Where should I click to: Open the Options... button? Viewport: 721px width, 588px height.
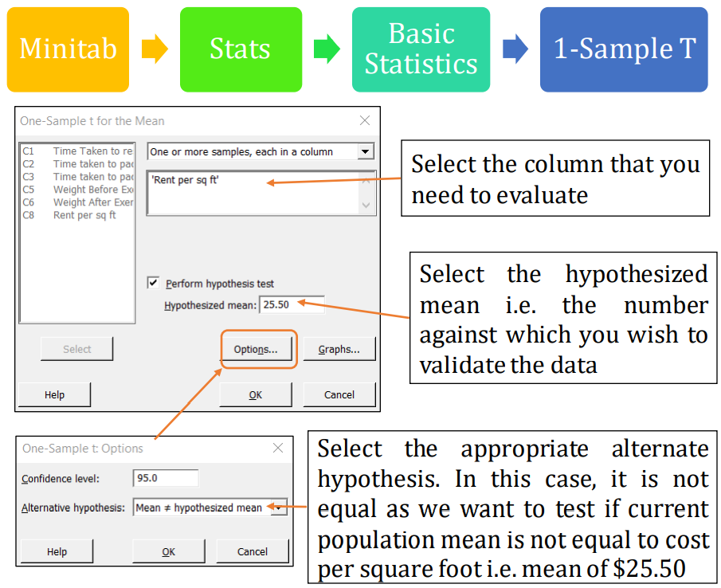[x=256, y=349]
